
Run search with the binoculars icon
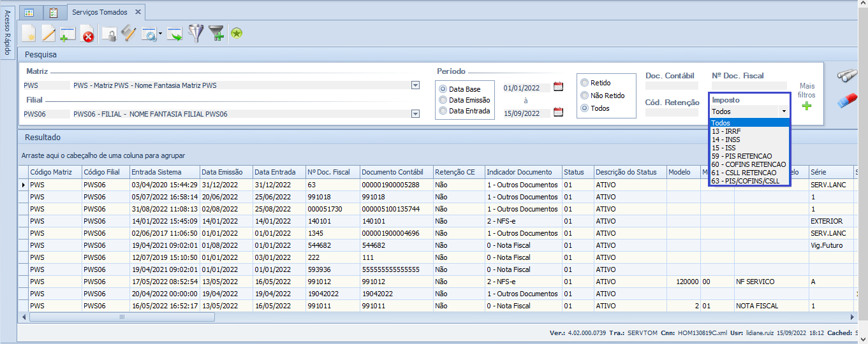[x=848, y=75]
